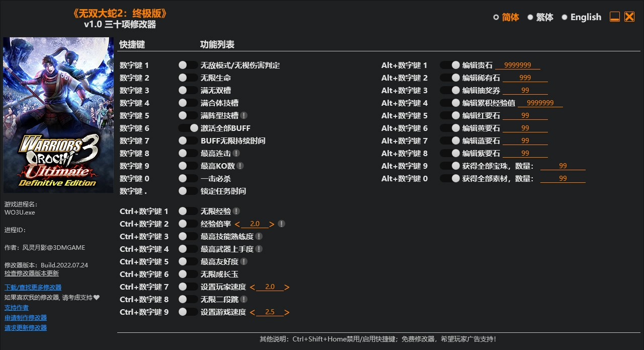
Task: Edit the 编辑贵石 value field
Action: coord(518,64)
